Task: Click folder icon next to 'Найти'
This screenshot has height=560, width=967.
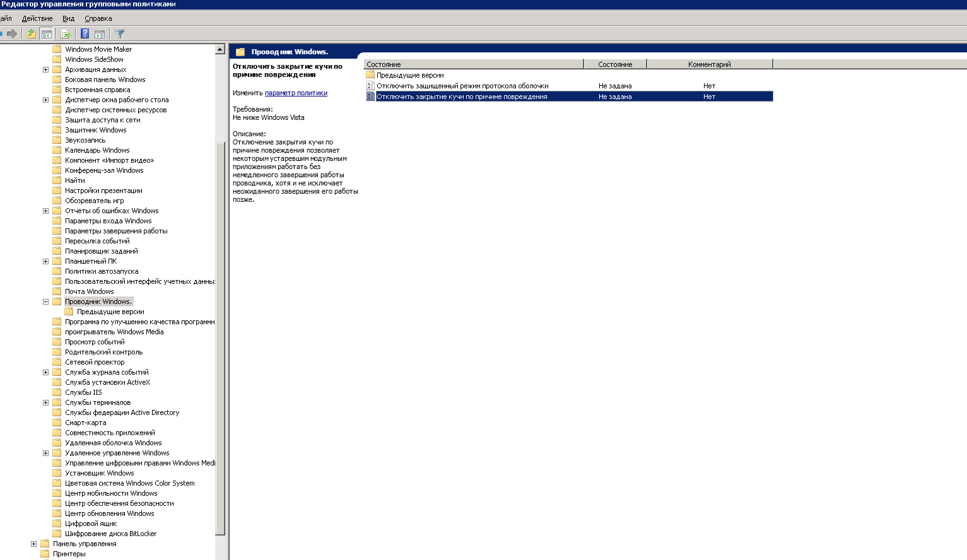Action: click(57, 180)
